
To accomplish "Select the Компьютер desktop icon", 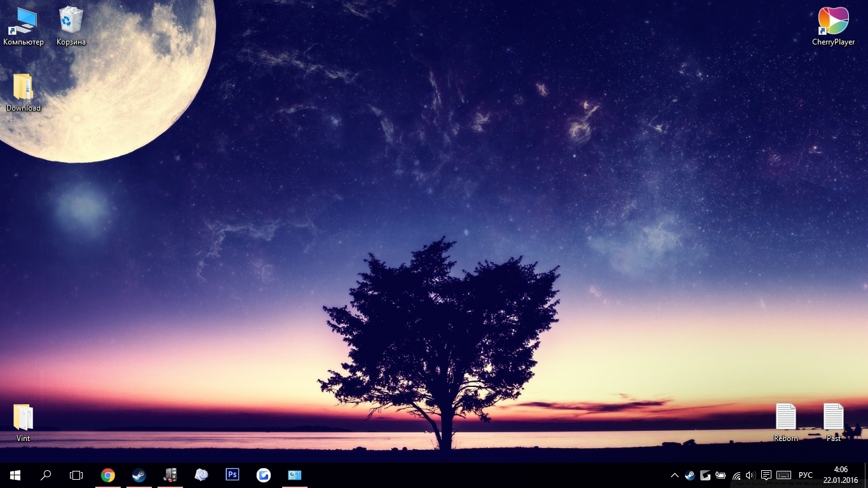I will (24, 26).
